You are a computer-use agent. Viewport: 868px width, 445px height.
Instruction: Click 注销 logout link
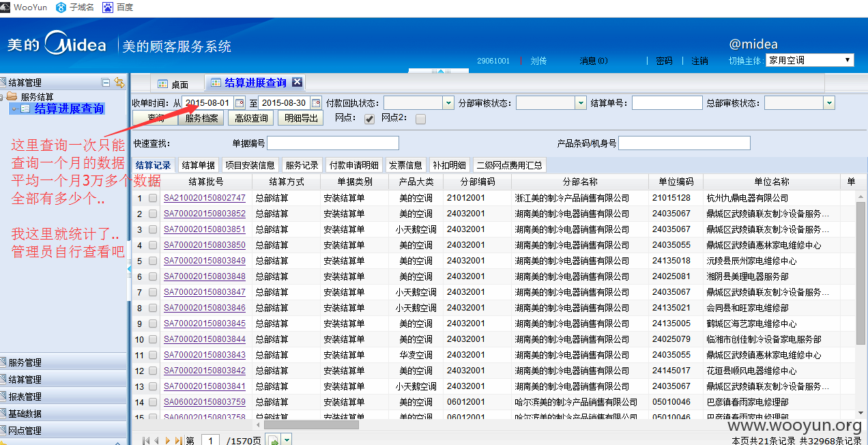(699, 61)
